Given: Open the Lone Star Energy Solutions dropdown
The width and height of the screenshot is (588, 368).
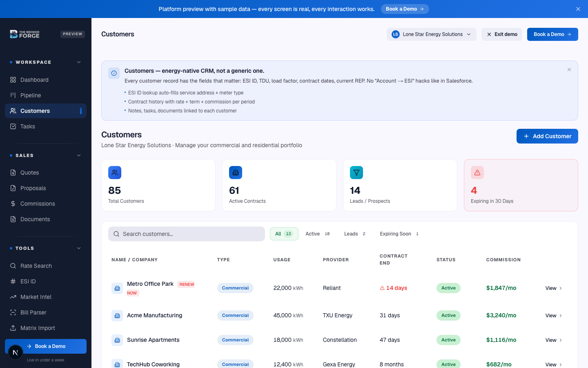Looking at the screenshot, I should click(431, 34).
